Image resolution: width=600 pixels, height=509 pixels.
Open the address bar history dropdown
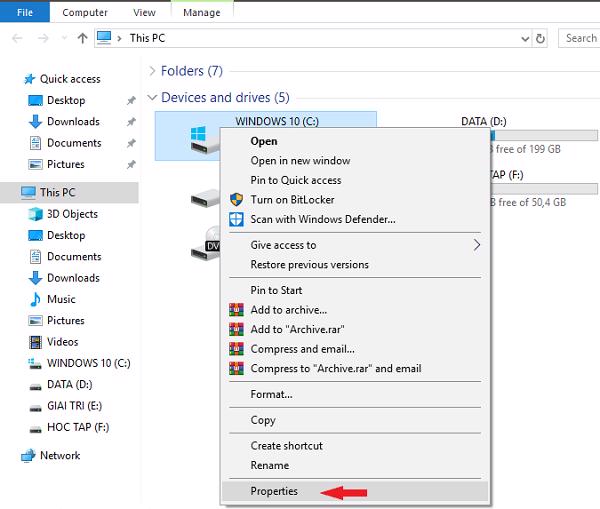coord(525,38)
